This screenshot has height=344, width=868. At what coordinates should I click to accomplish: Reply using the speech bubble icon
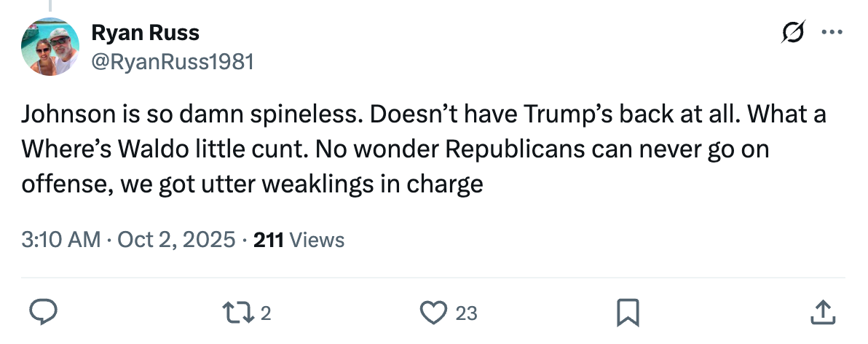tap(44, 313)
